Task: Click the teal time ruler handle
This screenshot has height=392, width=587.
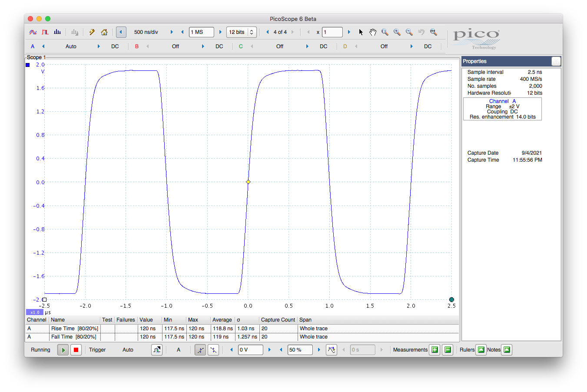Action: point(451,299)
